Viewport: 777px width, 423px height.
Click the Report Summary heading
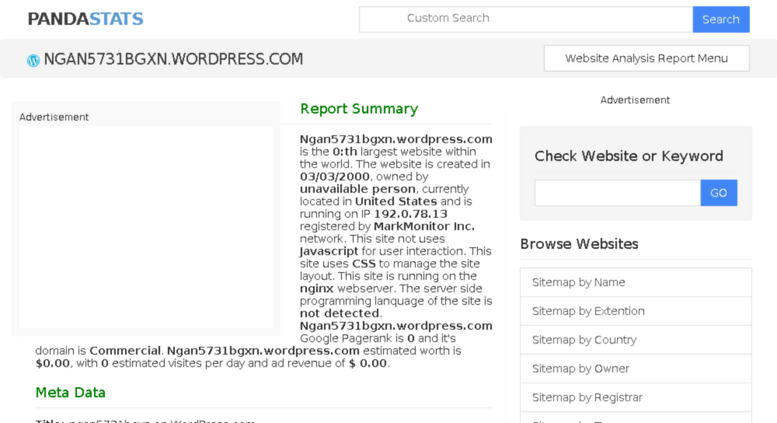click(359, 109)
